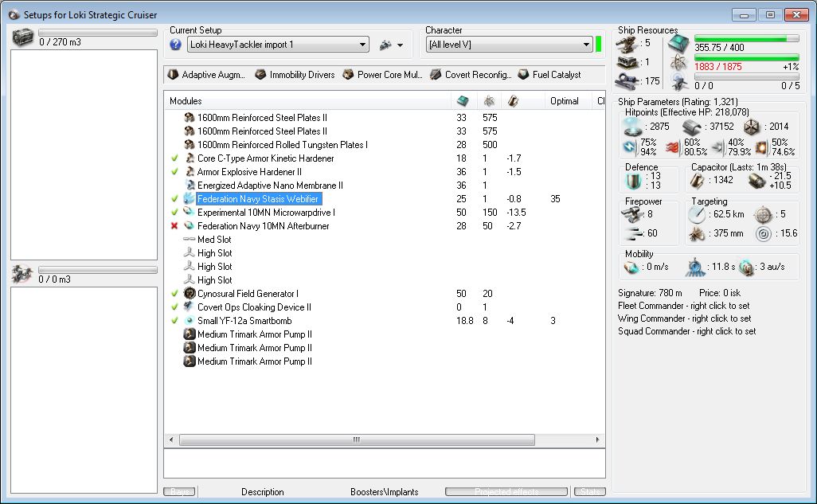Image resolution: width=817 pixels, height=504 pixels.
Task: Open the Boosters\Implants tab
Action: click(384, 491)
